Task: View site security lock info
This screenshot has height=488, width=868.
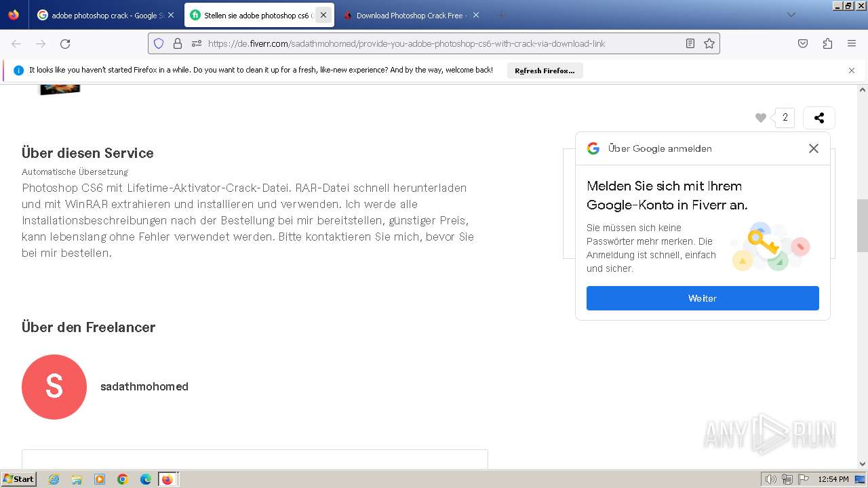Action: tap(178, 43)
